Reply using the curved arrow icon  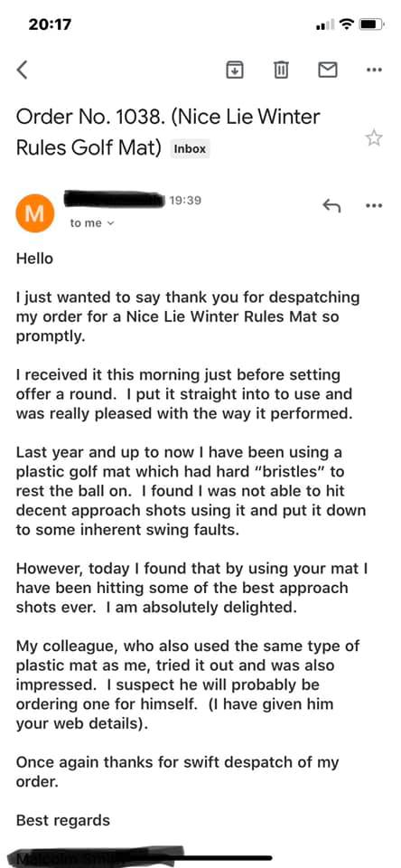pyautogui.click(x=331, y=206)
